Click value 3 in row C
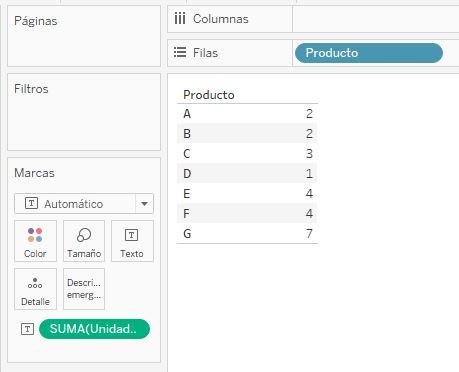 pyautogui.click(x=309, y=154)
